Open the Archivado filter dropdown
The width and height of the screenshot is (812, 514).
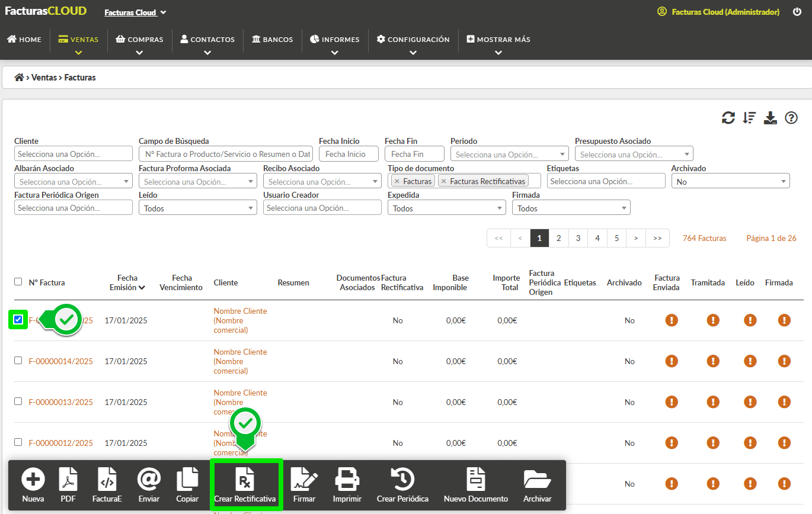pos(730,182)
